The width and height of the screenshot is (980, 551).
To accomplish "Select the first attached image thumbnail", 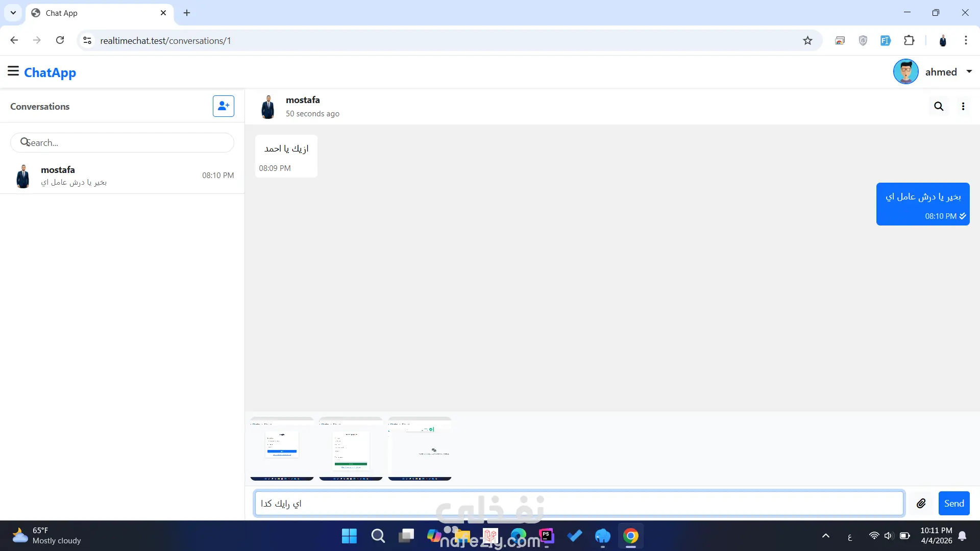I will pyautogui.click(x=282, y=449).
